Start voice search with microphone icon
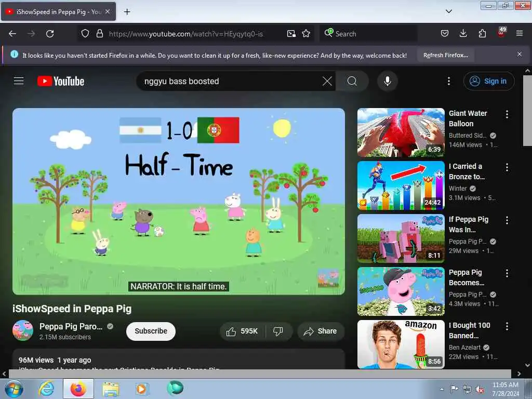This screenshot has width=532, height=399. [388, 81]
